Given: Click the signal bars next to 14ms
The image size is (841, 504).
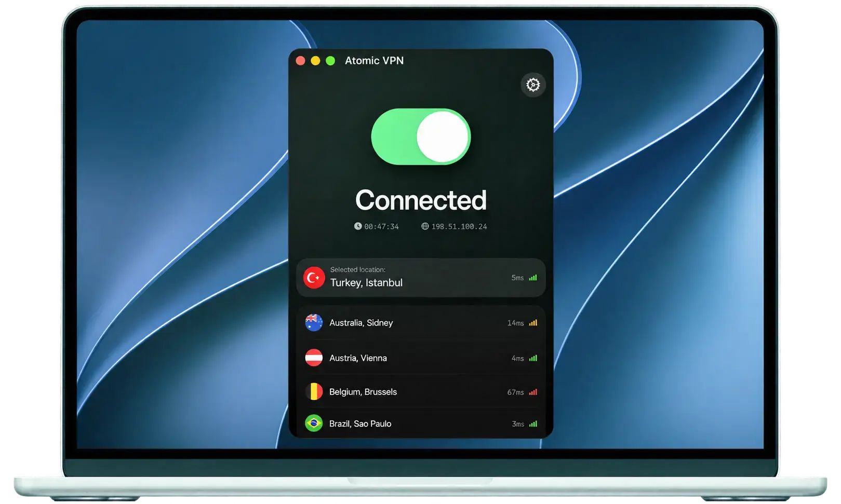Looking at the screenshot, I should click(533, 323).
